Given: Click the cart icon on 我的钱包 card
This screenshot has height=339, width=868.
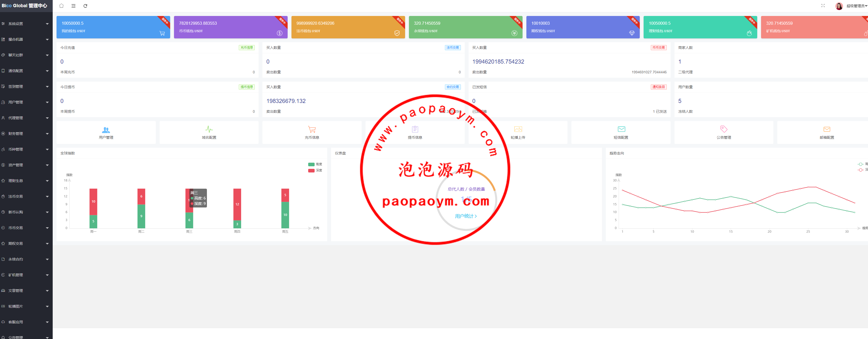Looking at the screenshot, I should [x=162, y=33].
